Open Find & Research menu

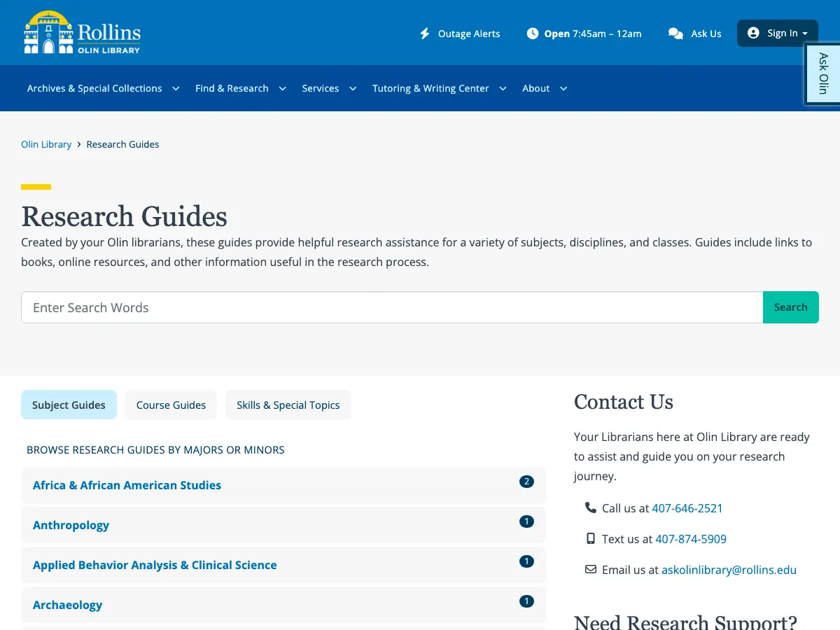click(232, 88)
